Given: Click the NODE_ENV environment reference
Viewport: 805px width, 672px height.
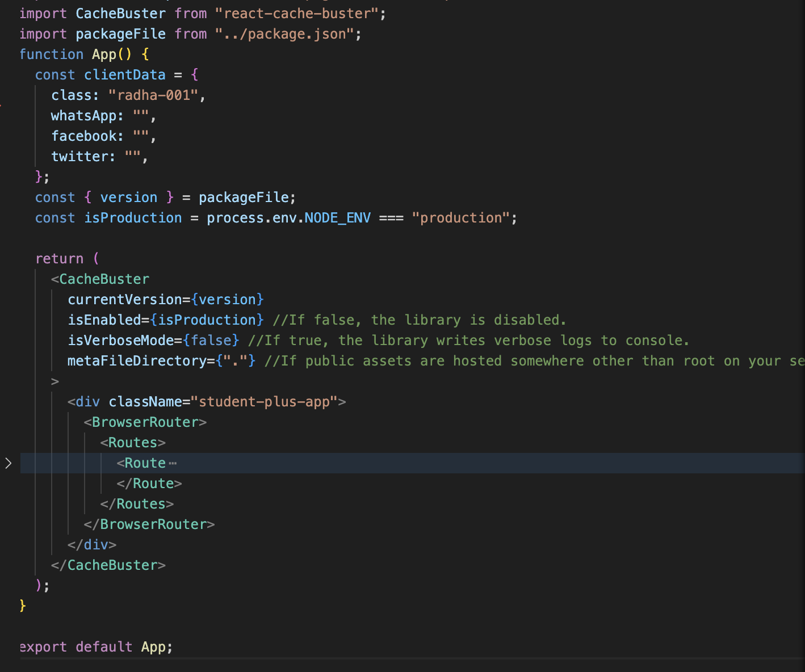Looking at the screenshot, I should [338, 217].
